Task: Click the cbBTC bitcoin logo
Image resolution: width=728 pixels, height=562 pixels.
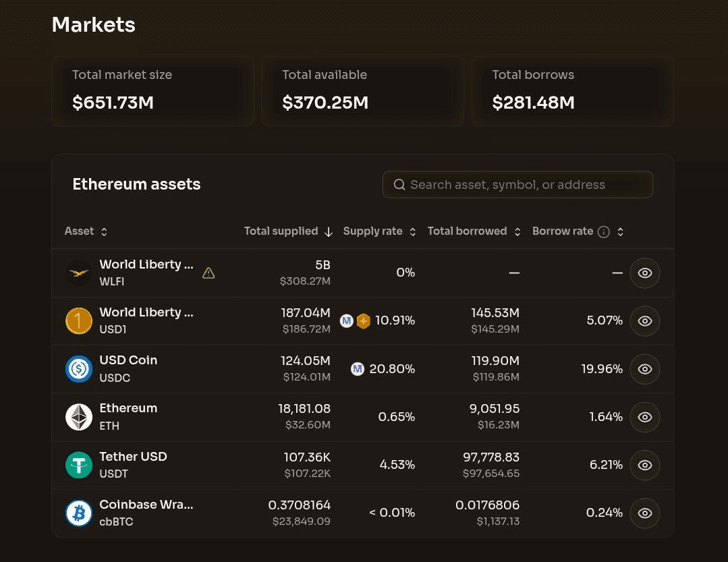Action: point(78,513)
